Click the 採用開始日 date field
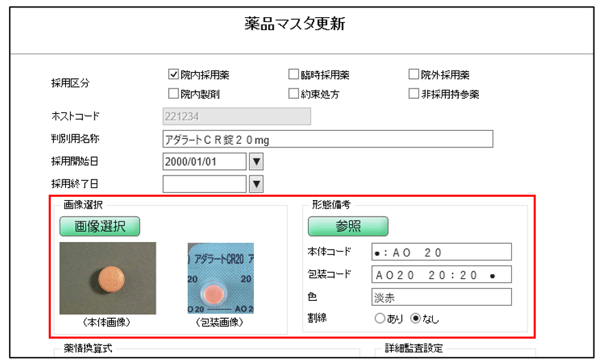605x364 pixels. (x=204, y=162)
